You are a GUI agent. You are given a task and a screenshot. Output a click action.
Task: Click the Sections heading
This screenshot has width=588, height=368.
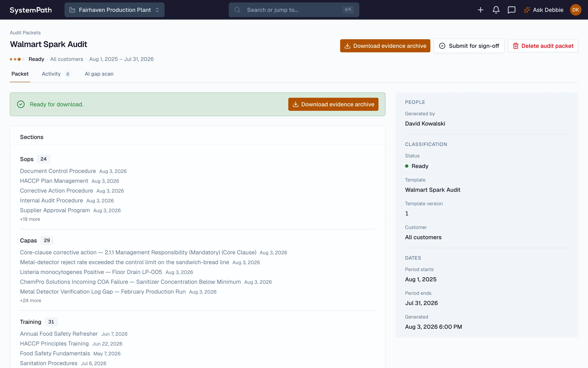click(x=32, y=137)
